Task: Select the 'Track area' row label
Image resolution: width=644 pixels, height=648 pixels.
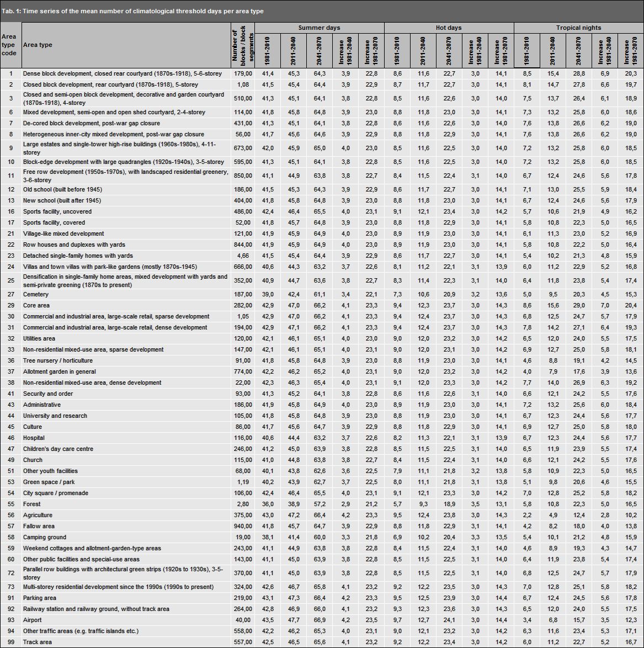Action: pos(38,642)
